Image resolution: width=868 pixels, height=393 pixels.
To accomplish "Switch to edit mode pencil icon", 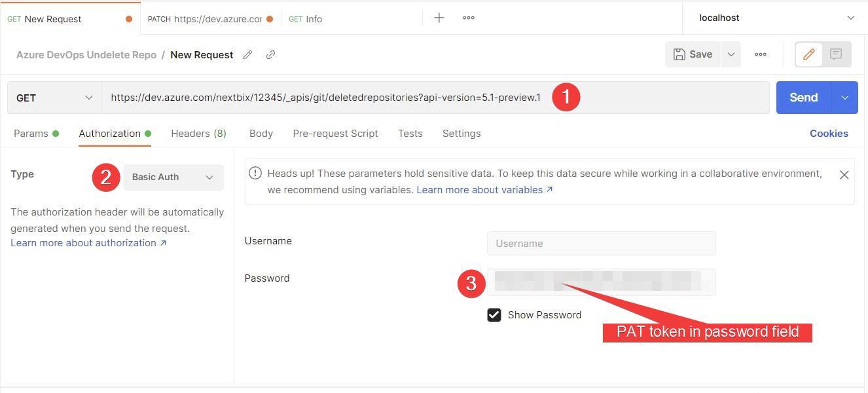I will tap(809, 54).
